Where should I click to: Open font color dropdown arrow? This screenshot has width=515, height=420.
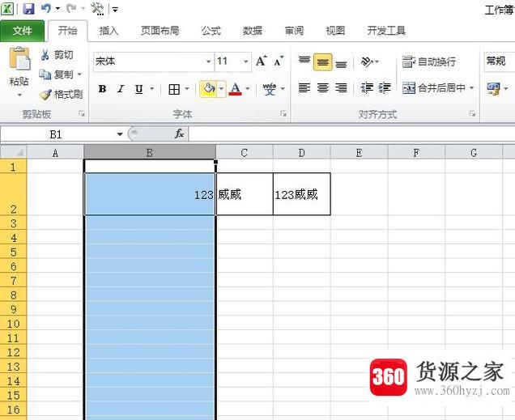coord(248,88)
